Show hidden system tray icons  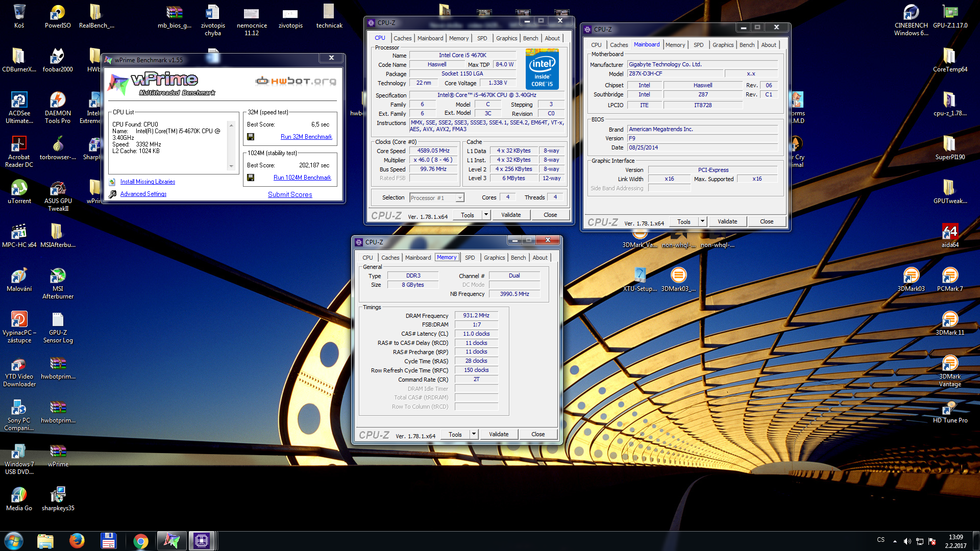click(x=895, y=541)
